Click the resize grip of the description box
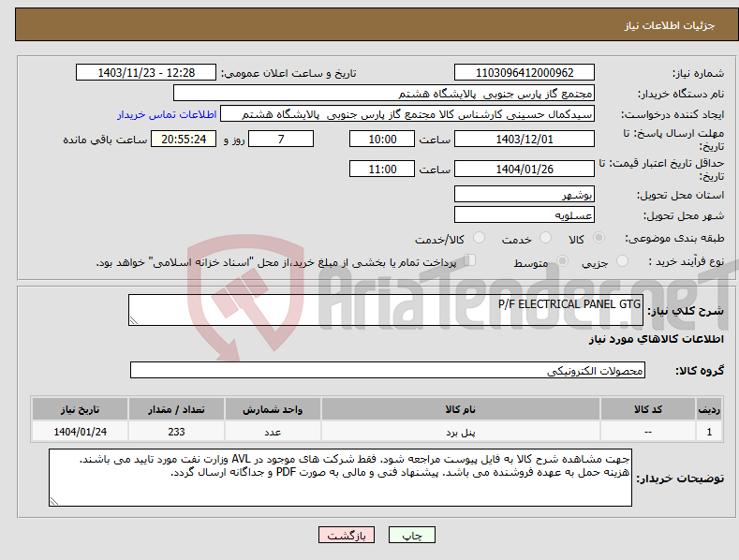739x560 pixels. pyautogui.click(x=134, y=320)
